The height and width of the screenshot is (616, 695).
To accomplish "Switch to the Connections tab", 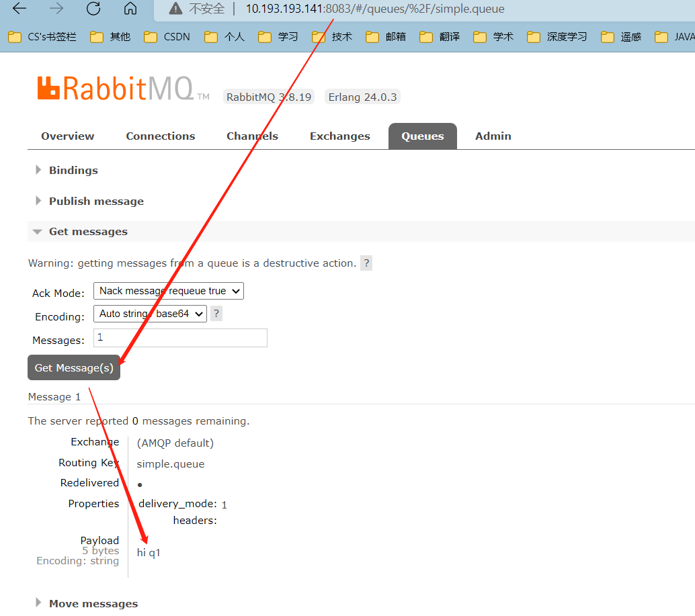I will pyautogui.click(x=161, y=136).
